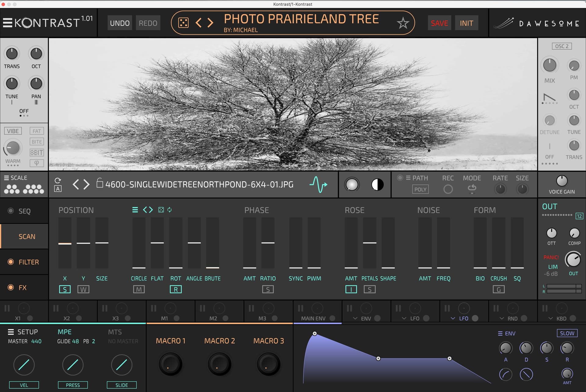Toggle the image lock icon before filename
Image resolution: width=586 pixels, height=392 pixels.
99,183
